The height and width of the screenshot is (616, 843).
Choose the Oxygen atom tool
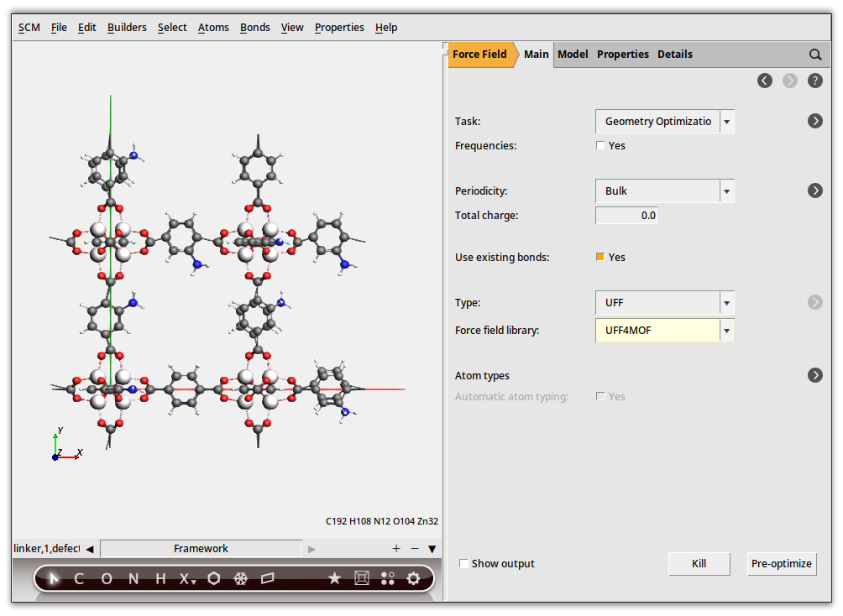click(107, 578)
